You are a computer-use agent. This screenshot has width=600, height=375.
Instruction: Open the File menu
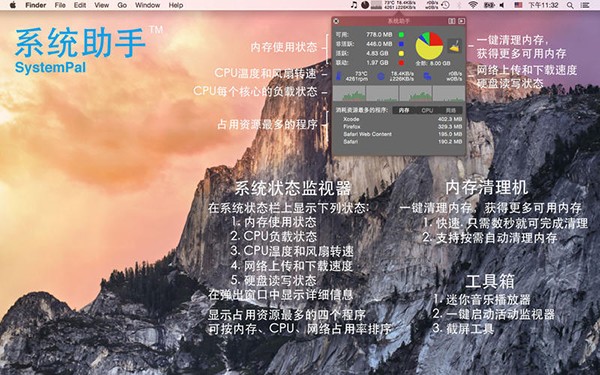point(60,5)
